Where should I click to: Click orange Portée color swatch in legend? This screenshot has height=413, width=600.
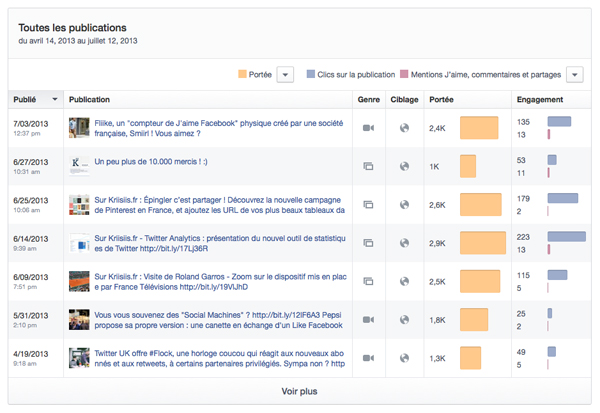[243, 75]
